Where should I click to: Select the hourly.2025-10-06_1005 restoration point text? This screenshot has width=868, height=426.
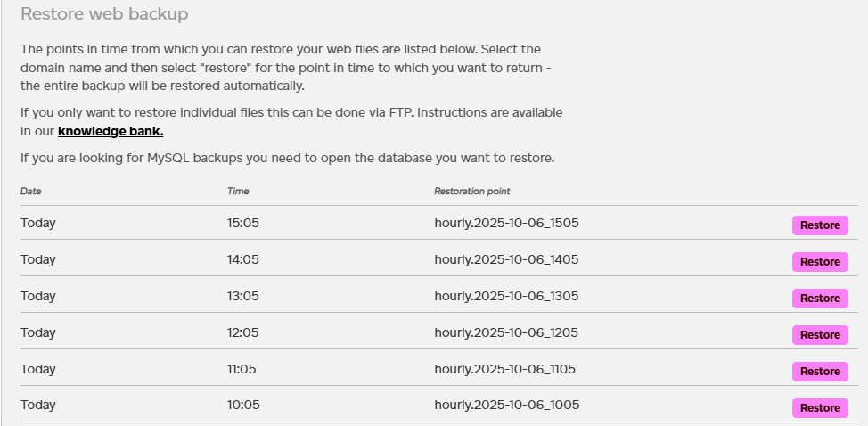click(506, 405)
